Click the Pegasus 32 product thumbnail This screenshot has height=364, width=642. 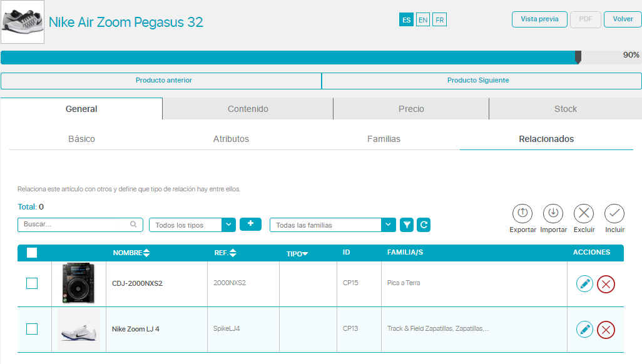(x=23, y=22)
